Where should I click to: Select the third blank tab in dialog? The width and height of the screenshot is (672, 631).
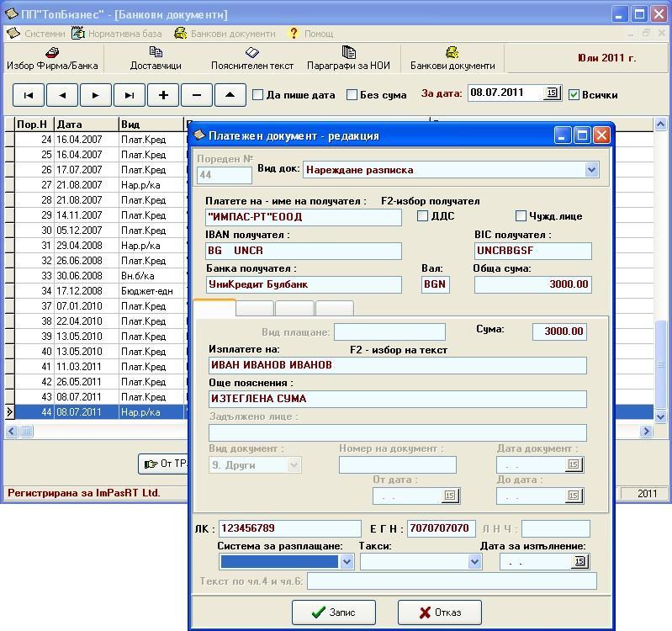click(294, 308)
